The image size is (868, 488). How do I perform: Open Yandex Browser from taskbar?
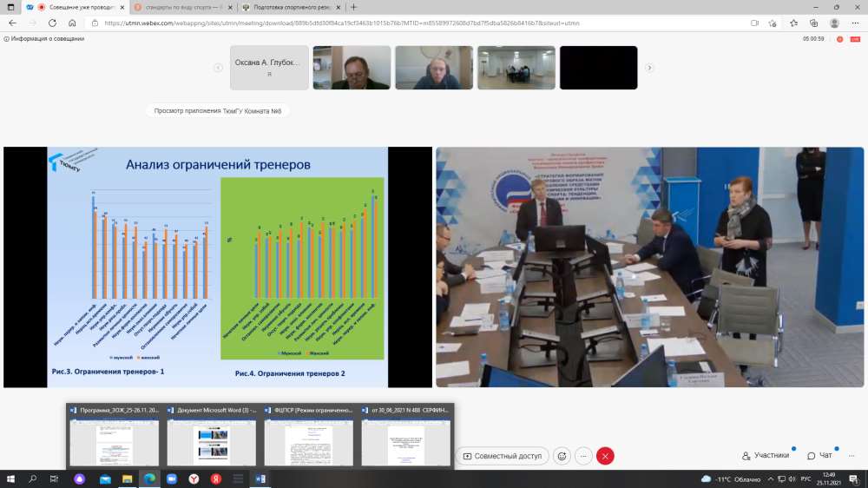(194, 479)
